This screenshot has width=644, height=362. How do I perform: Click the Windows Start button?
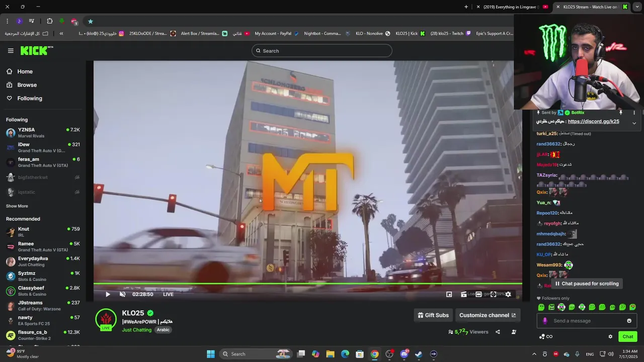pos(211,354)
